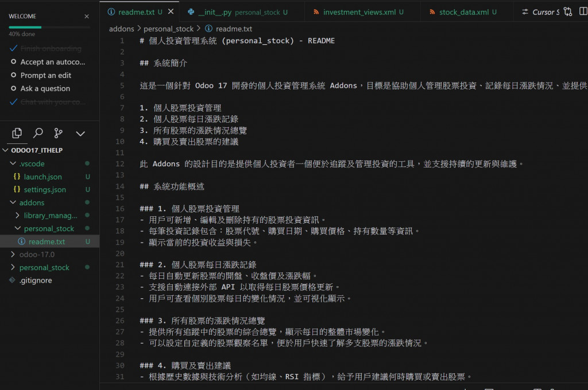
Task: Switch to readme.txt tab
Action: point(140,12)
